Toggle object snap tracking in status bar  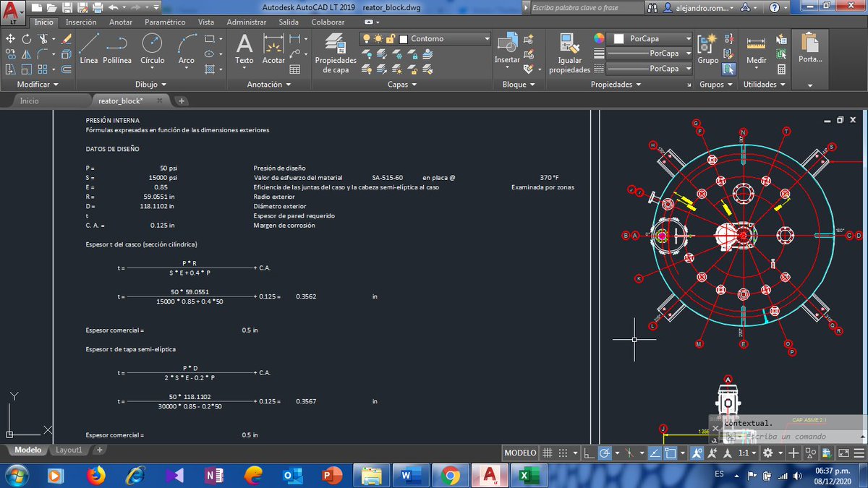(654, 453)
